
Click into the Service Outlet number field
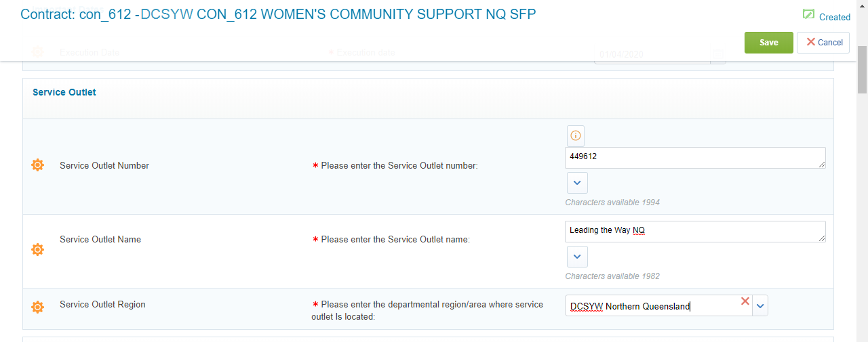692,157
